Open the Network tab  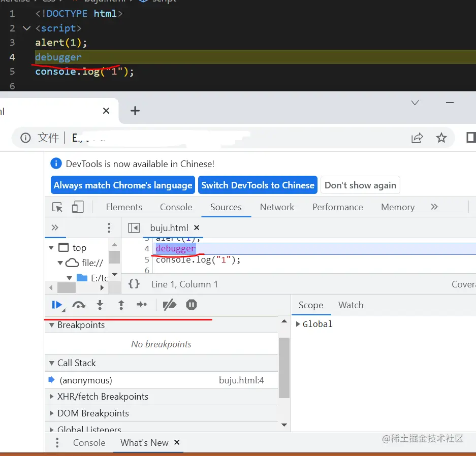coord(277,207)
